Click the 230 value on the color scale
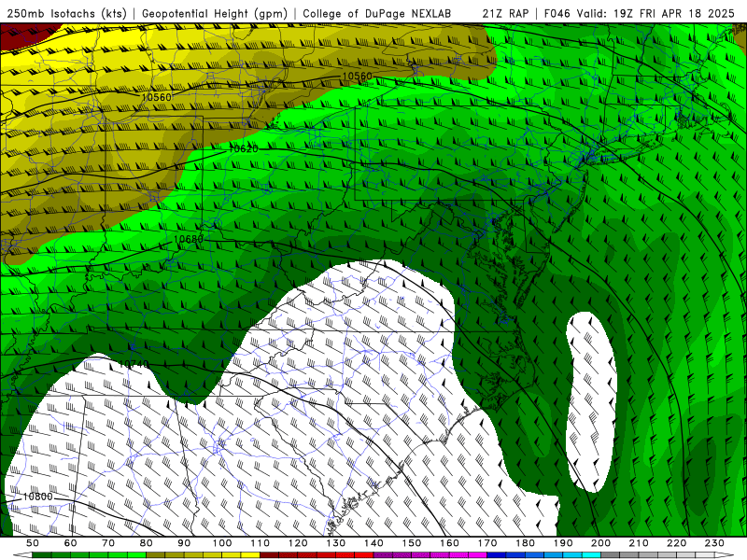 pyautogui.click(x=714, y=543)
